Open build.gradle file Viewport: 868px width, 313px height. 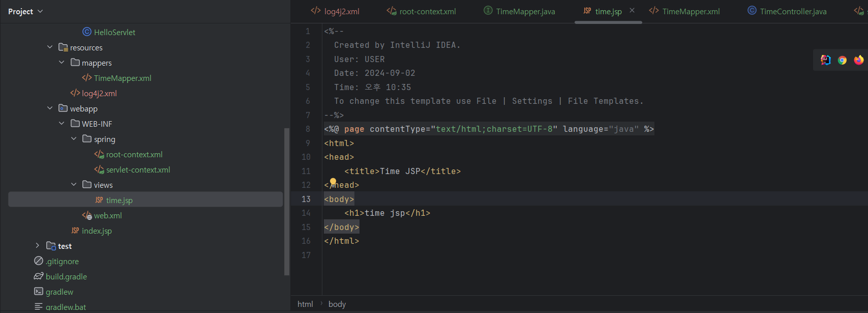pos(66,276)
